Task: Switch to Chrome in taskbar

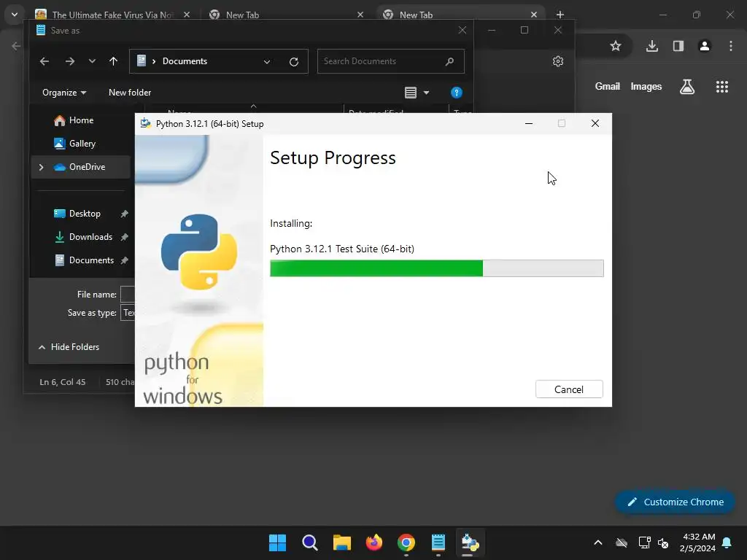Action: pyautogui.click(x=406, y=542)
